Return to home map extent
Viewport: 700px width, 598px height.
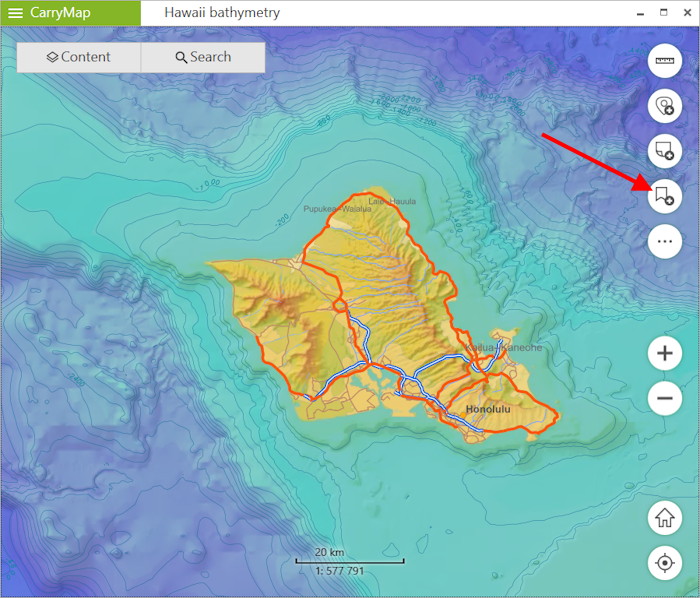point(664,518)
